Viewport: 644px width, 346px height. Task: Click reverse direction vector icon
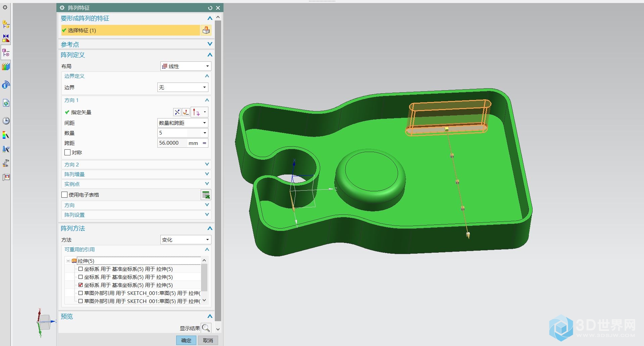(177, 112)
